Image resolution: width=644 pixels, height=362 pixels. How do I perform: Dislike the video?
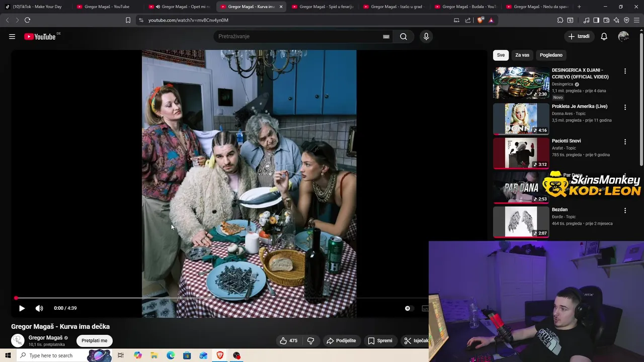310,341
